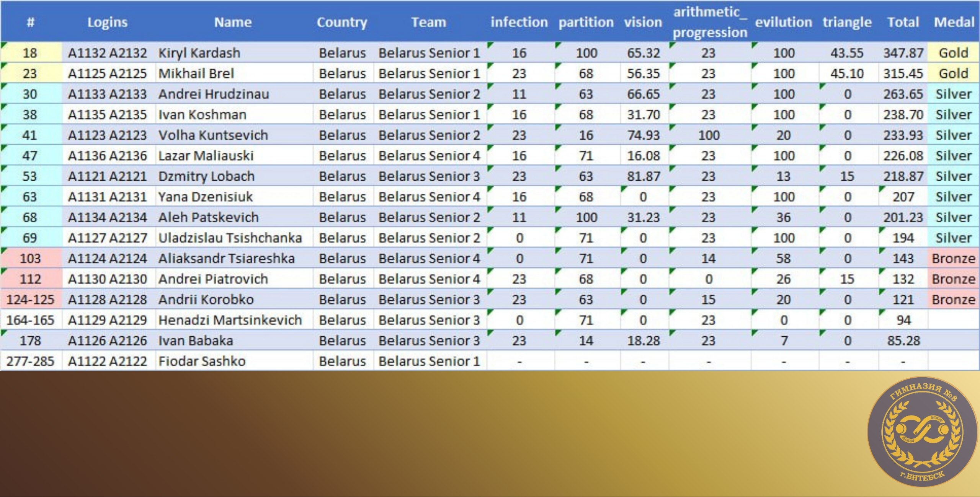The height and width of the screenshot is (497, 980).
Task: Click Kiryl Kardash's Gold medal cell
Action: tap(953, 53)
